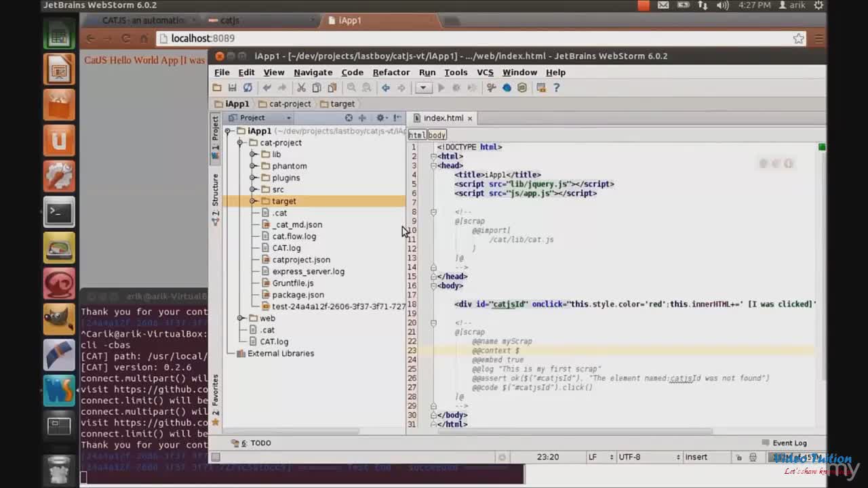
Task: Click volume icon in system tray
Action: (723, 5)
